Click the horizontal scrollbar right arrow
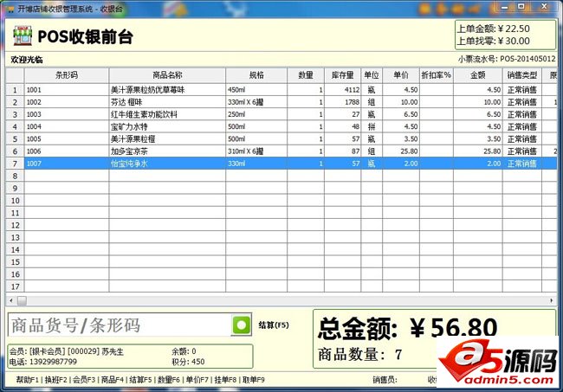Image resolution: width=563 pixels, height=392 pixels. [552, 300]
